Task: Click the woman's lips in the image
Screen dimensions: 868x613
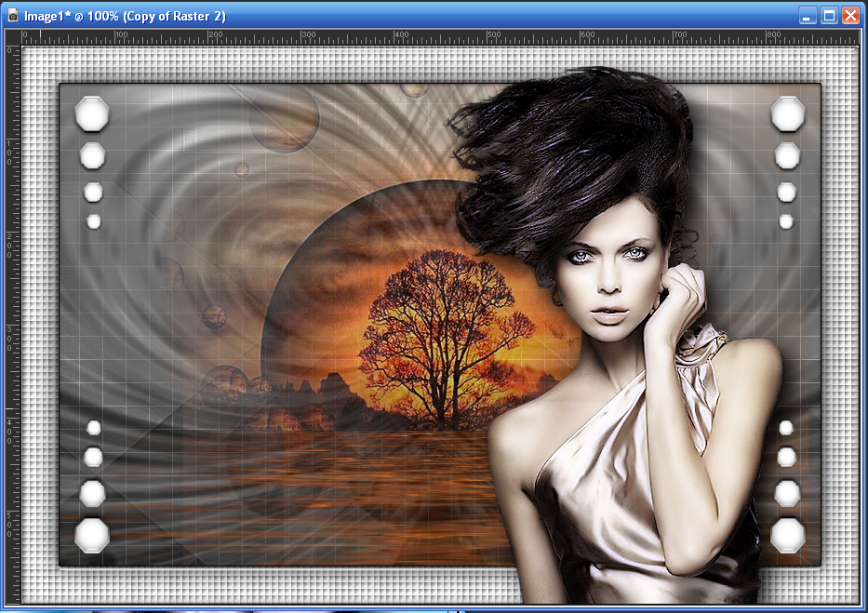Action: tap(609, 316)
